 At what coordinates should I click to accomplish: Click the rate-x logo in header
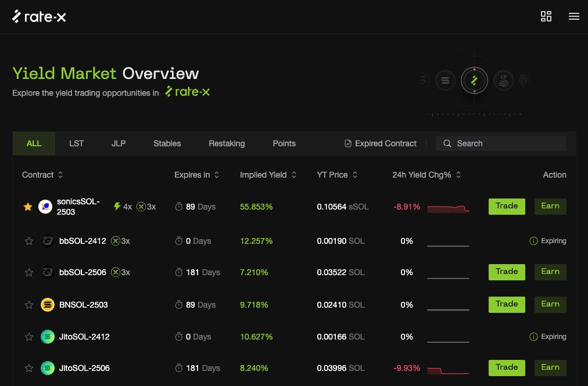(39, 16)
